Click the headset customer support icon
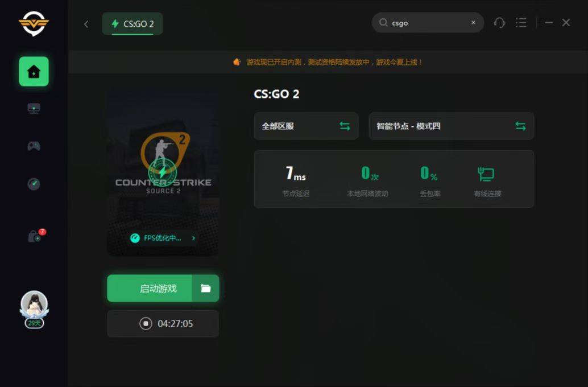Screen dimensions: 588x387 [499, 23]
